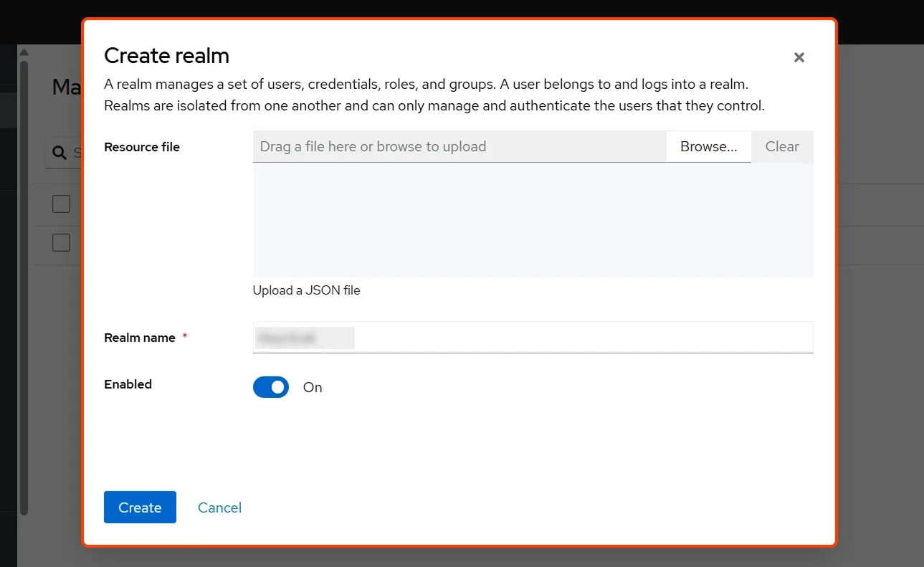Screen dimensions: 924x567
Task: Click the scroll-up arrow above the sidebar scrollbar
Action: pyautogui.click(x=24, y=52)
